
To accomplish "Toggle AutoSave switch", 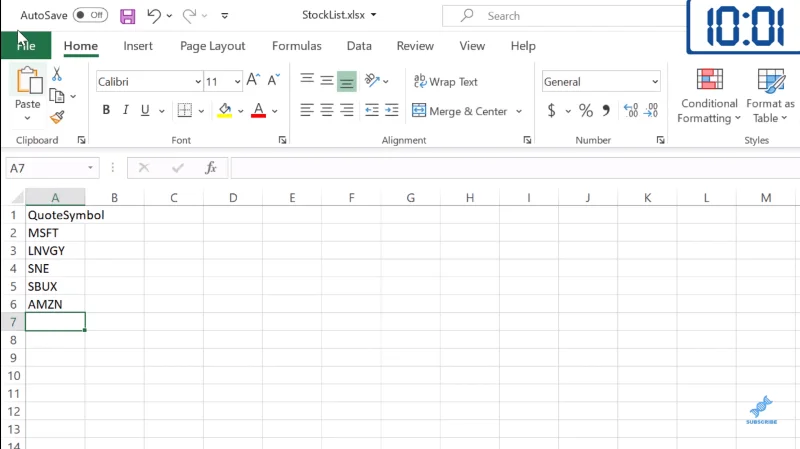I will coord(90,15).
